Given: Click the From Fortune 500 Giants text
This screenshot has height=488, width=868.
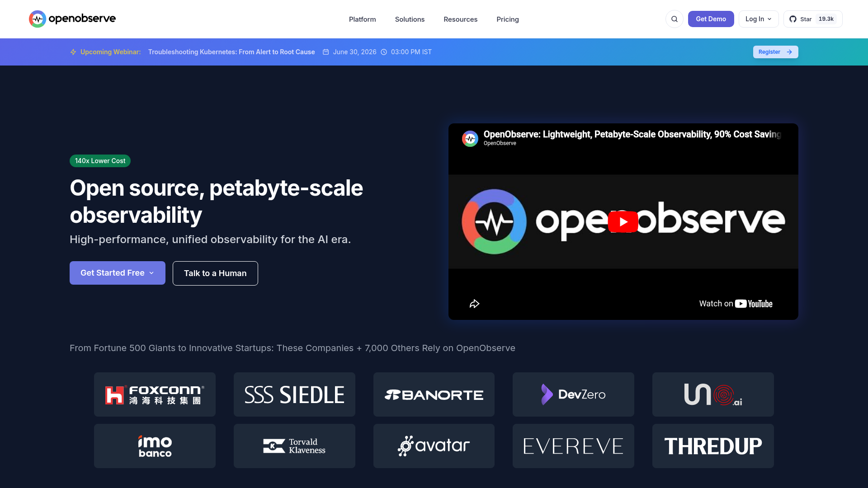Looking at the screenshot, I should [x=292, y=348].
